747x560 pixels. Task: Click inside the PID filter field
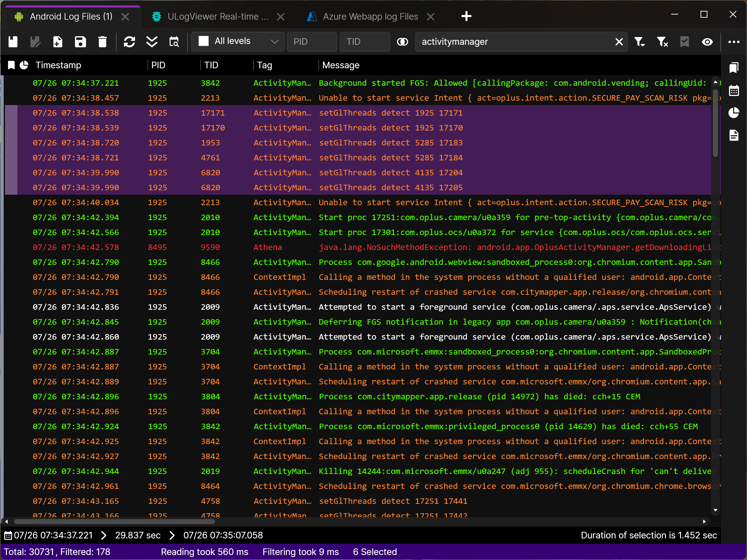pos(311,42)
